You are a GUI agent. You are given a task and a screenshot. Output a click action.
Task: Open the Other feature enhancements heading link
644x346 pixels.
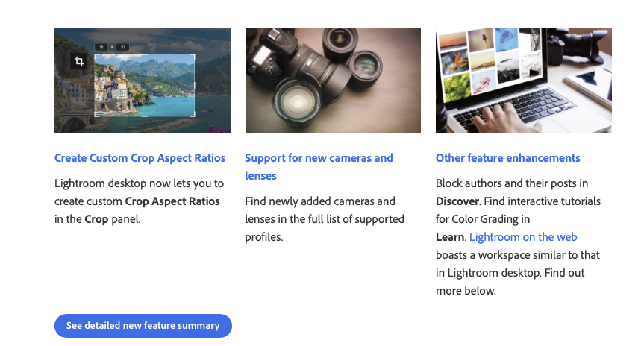[507, 158]
